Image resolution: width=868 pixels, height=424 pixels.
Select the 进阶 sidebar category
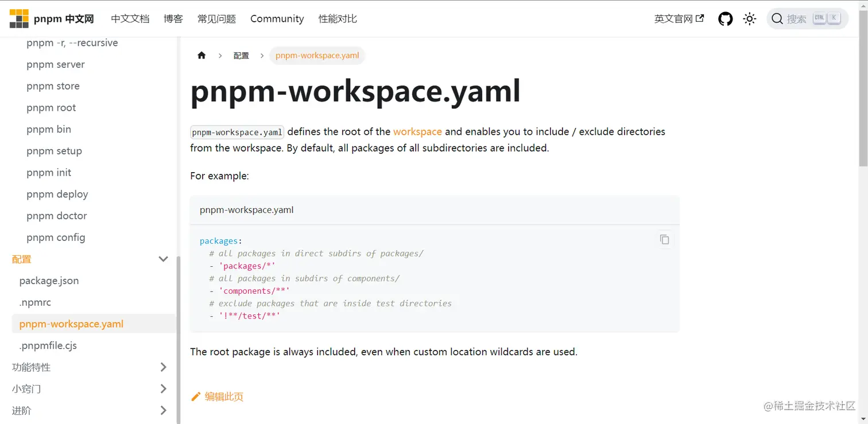pyautogui.click(x=22, y=410)
